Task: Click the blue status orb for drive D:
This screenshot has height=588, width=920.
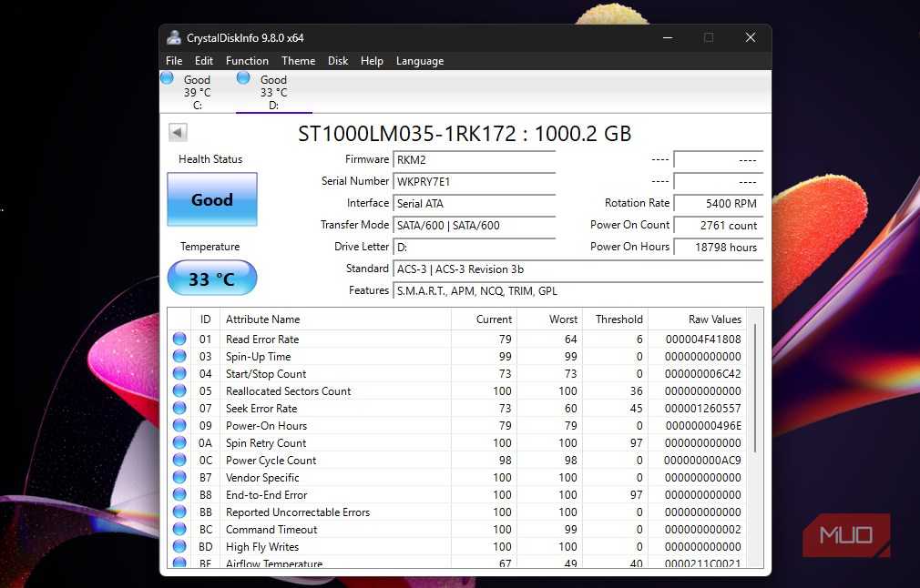Action: tap(243, 78)
